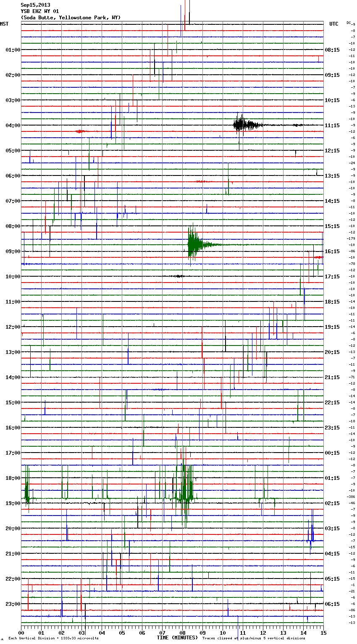Screen dimensions: 357x644
Task: Click the blue spike cluster near 20:00 at minute 14
Action: point(311,533)
